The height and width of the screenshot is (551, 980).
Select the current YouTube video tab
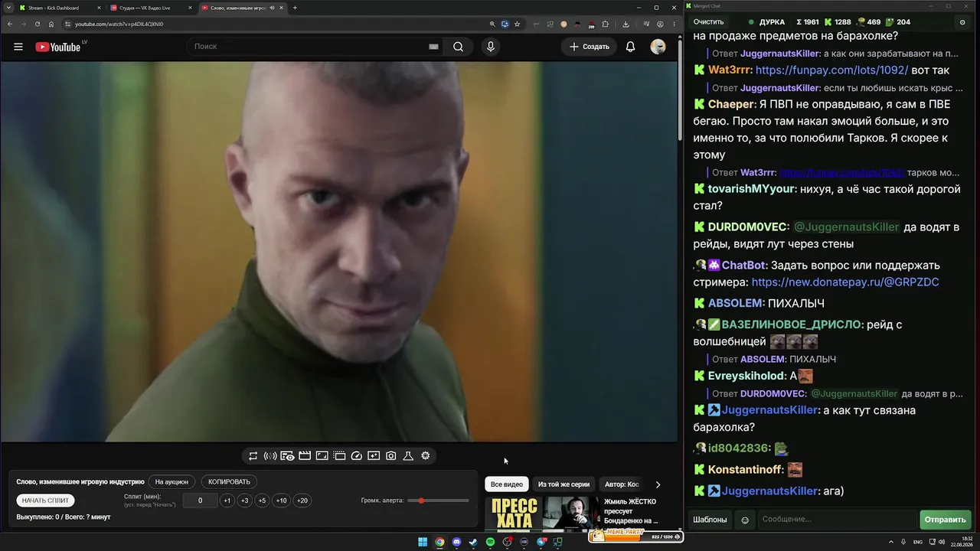click(x=243, y=8)
